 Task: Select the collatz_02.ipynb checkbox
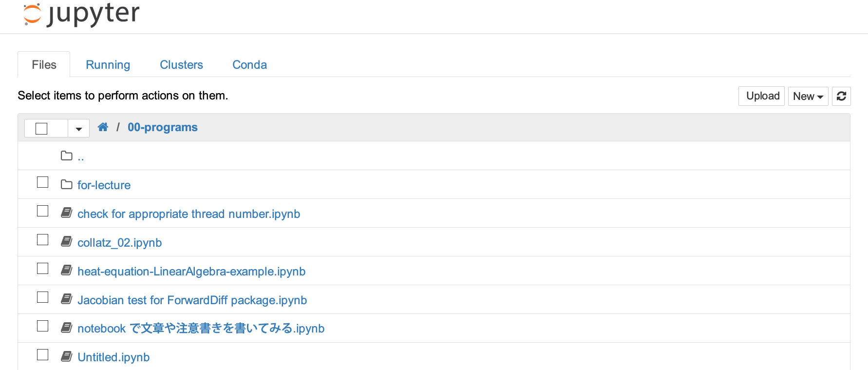pyautogui.click(x=43, y=240)
